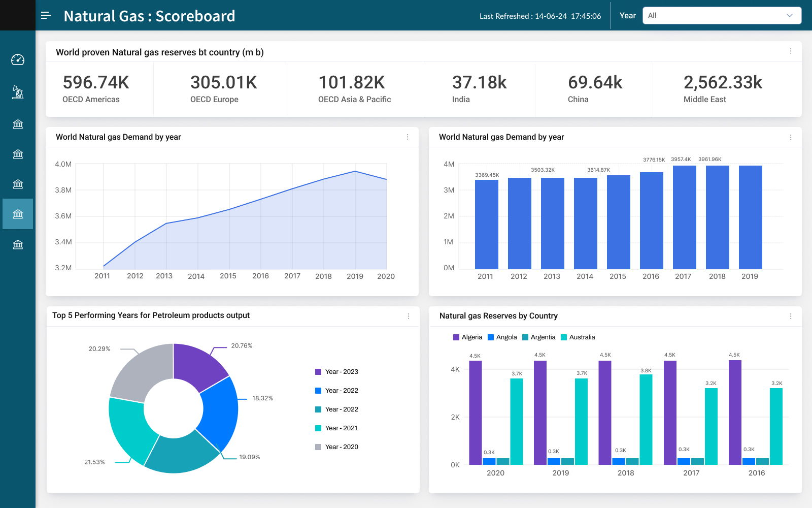812x508 pixels.
Task: Select the oil pump jack sidebar icon
Action: click(18, 92)
